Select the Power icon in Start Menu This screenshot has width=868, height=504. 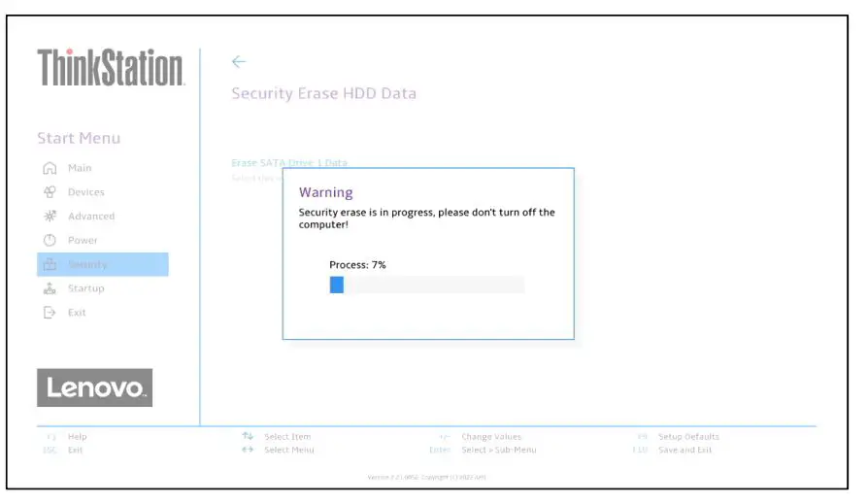pos(50,240)
